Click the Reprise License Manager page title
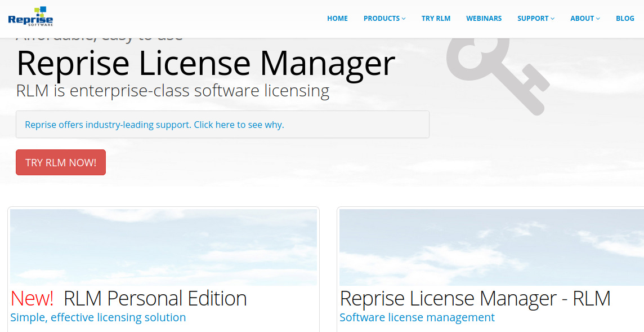 pos(205,63)
